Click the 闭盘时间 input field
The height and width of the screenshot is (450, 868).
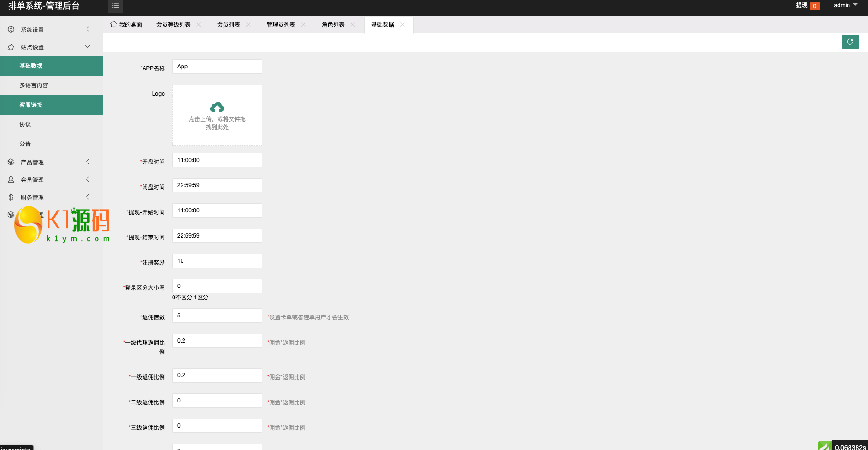point(217,185)
